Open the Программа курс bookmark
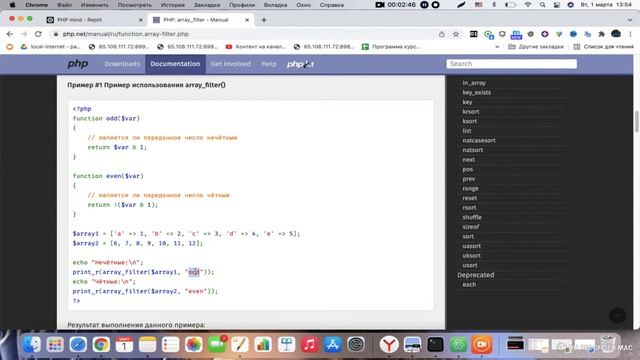The image size is (640, 360). point(391,47)
